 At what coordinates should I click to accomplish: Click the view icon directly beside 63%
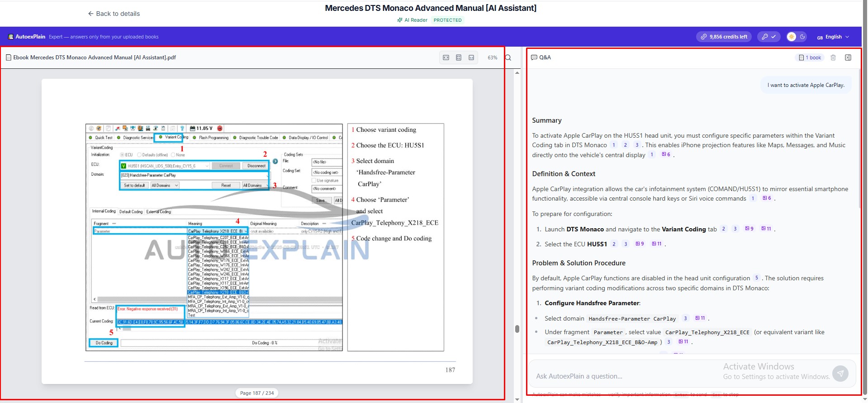[x=471, y=58]
